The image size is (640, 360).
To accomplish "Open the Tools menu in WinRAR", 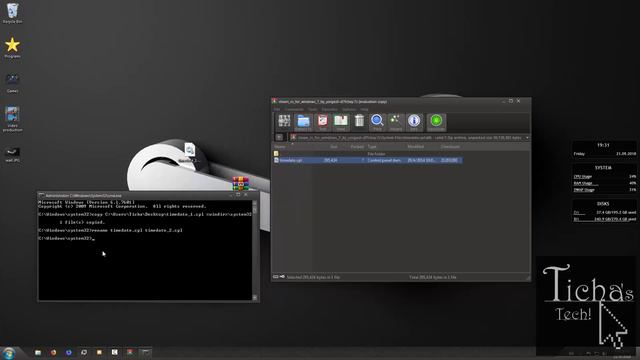I will coord(313,109).
